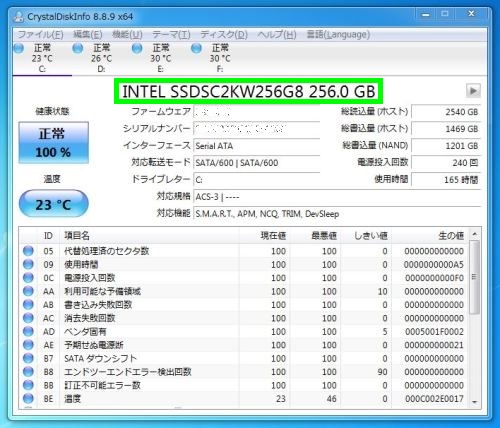This screenshot has width=500, height=428.
Task: Open the ファイル(F) menu
Action: pyautogui.click(x=40, y=35)
